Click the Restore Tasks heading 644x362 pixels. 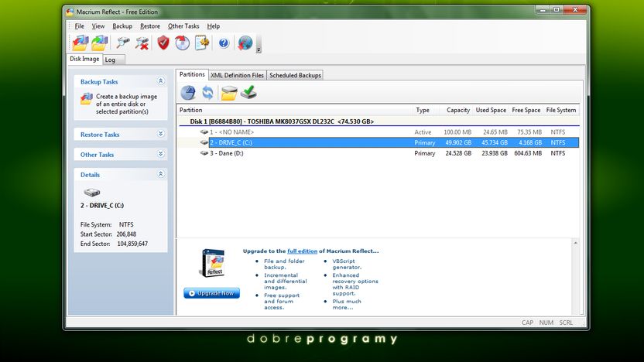point(100,135)
